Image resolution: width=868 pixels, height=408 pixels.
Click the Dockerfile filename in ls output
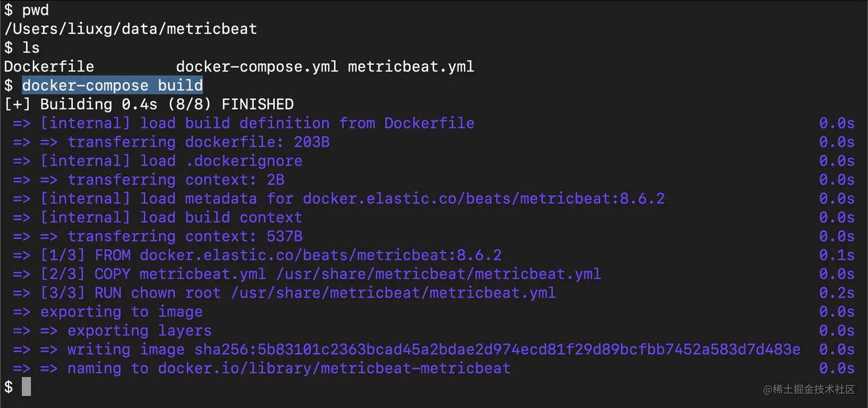49,67
